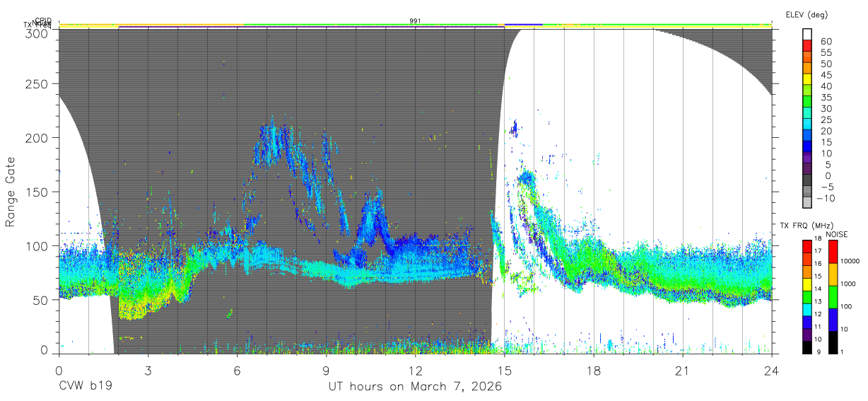The height and width of the screenshot is (401, 868).
Task: Click y-axis range gate label '250'
Action: (37, 84)
